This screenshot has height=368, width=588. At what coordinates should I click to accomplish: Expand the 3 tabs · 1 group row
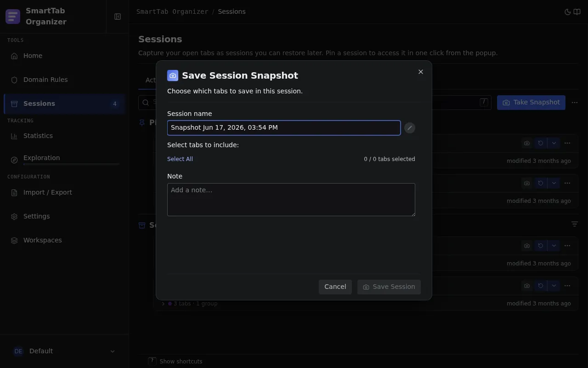click(163, 304)
